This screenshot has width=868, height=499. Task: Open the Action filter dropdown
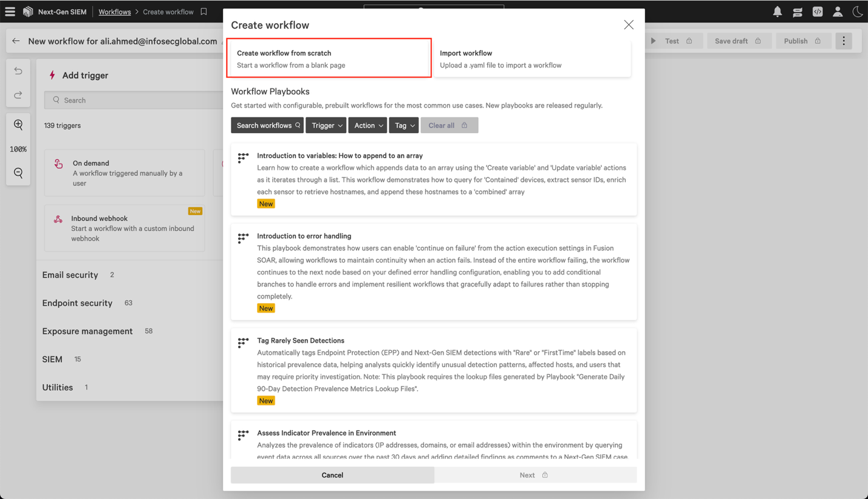point(367,125)
